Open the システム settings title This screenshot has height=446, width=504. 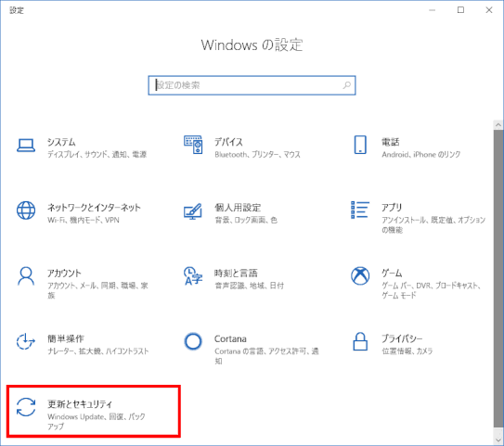click(x=61, y=142)
